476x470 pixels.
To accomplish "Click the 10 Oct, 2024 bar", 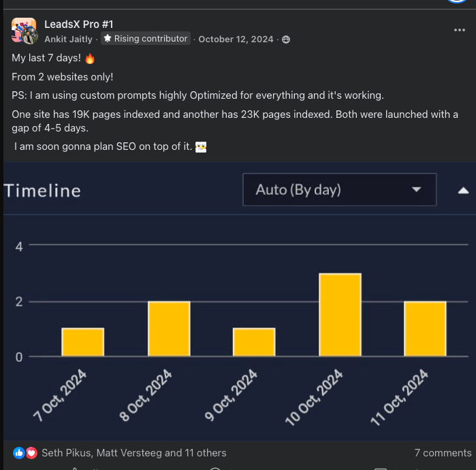I will point(340,315).
